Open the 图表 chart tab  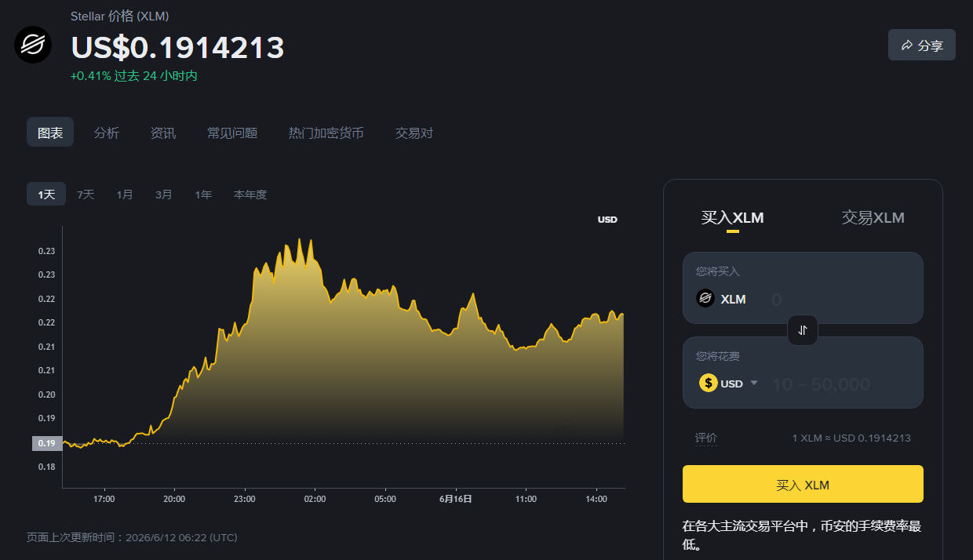click(50, 133)
